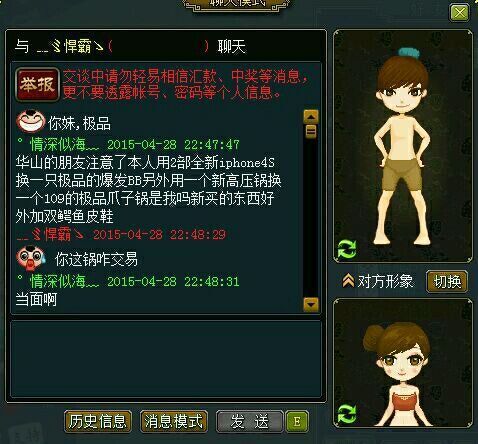Click the chat scrollbar thumb handle

click(x=311, y=132)
